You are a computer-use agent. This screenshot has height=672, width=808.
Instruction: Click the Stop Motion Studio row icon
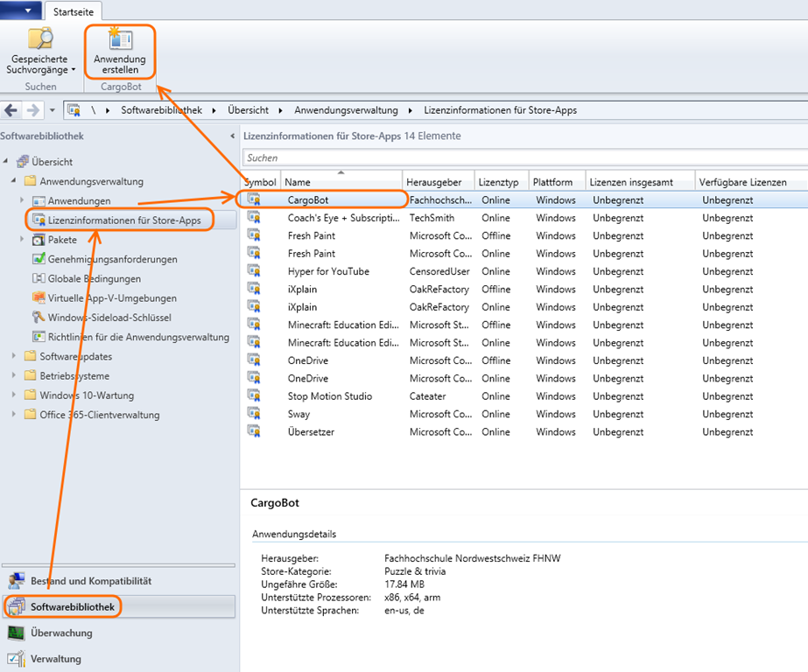pyautogui.click(x=254, y=396)
